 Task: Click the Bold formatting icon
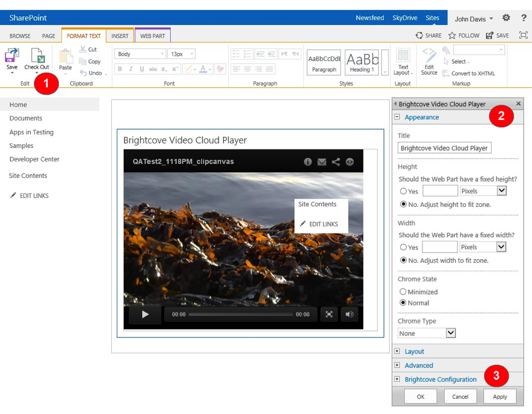click(120, 69)
